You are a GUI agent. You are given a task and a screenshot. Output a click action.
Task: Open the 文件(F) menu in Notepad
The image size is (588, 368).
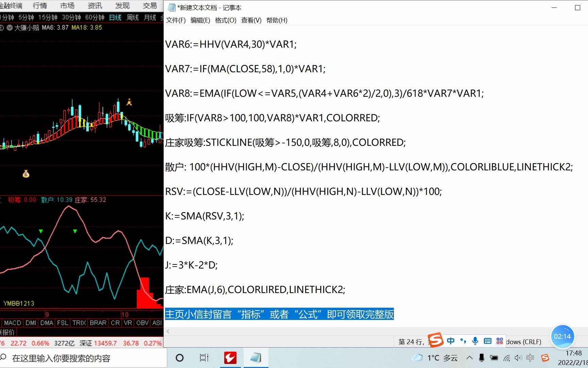[176, 20]
